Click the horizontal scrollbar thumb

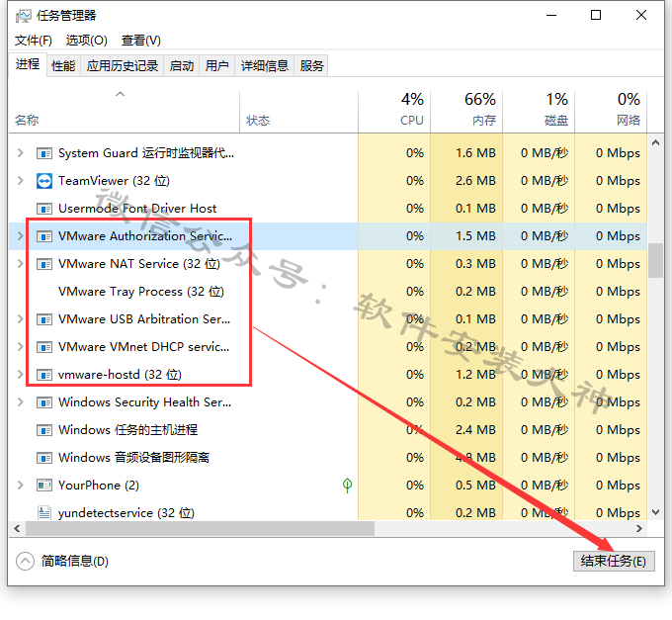coord(200,529)
